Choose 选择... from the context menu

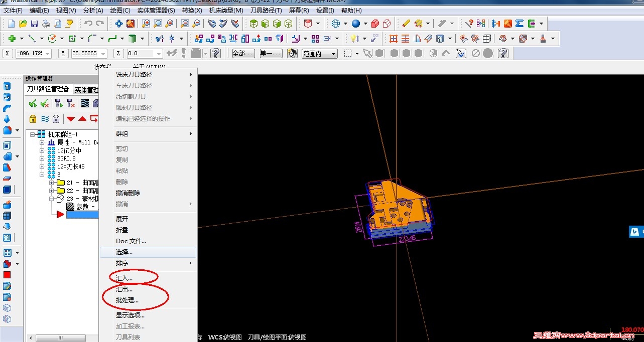(x=148, y=252)
